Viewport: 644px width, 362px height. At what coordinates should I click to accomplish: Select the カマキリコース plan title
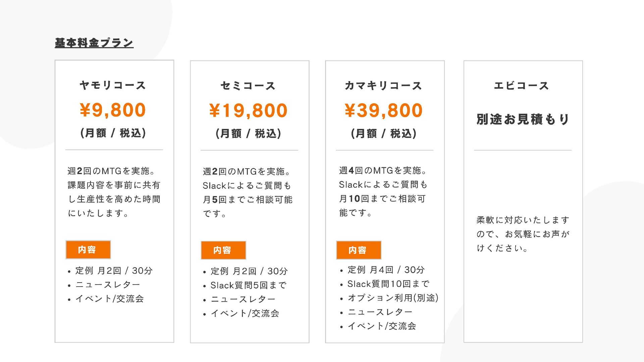point(383,86)
